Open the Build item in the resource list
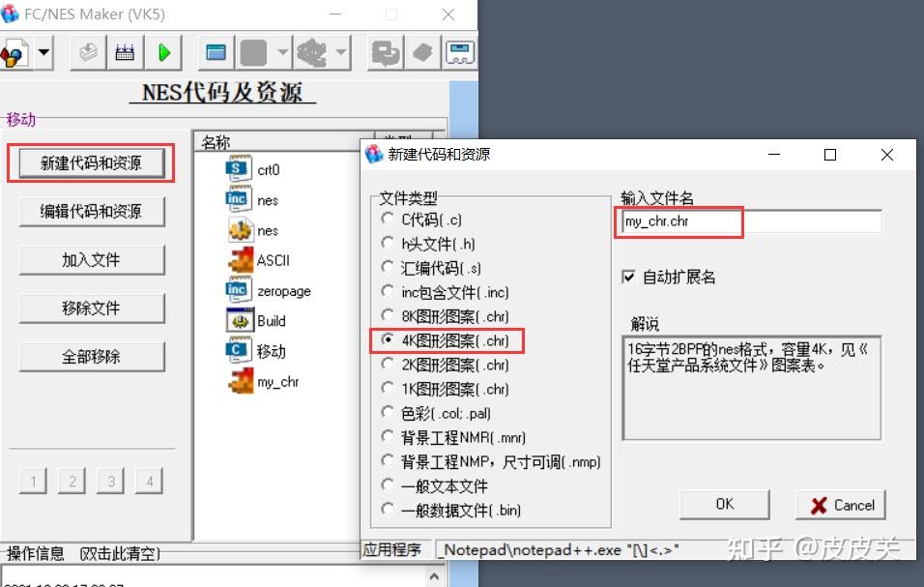Viewport: 924px width, 587px height. click(x=253, y=320)
